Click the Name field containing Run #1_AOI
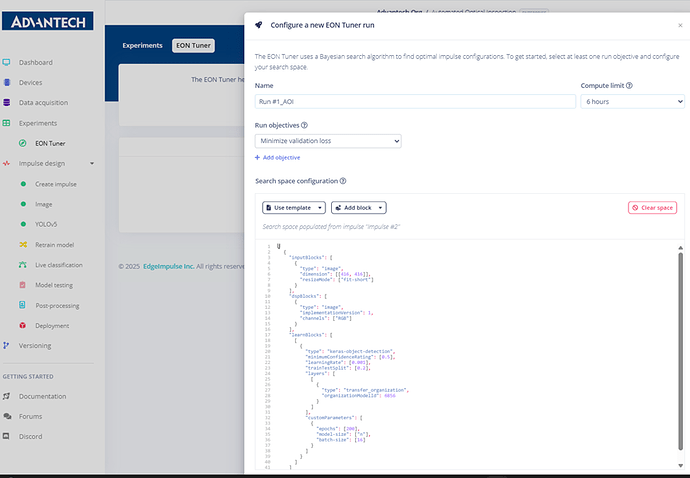 pyautogui.click(x=415, y=102)
